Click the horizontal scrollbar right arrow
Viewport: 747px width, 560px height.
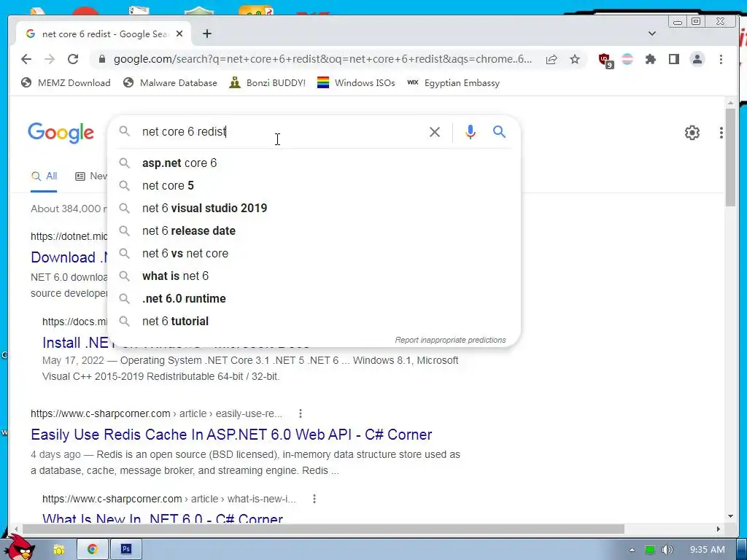pyautogui.click(x=718, y=529)
